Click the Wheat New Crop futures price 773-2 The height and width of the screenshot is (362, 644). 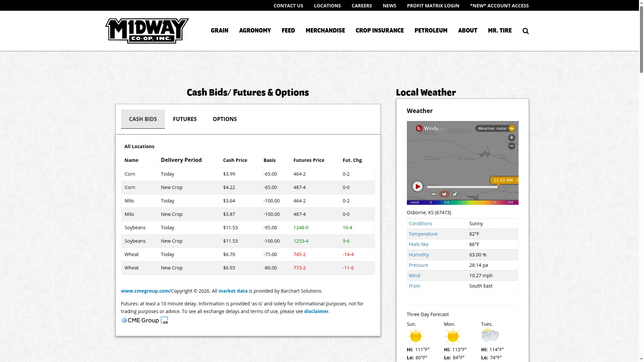tap(300, 268)
